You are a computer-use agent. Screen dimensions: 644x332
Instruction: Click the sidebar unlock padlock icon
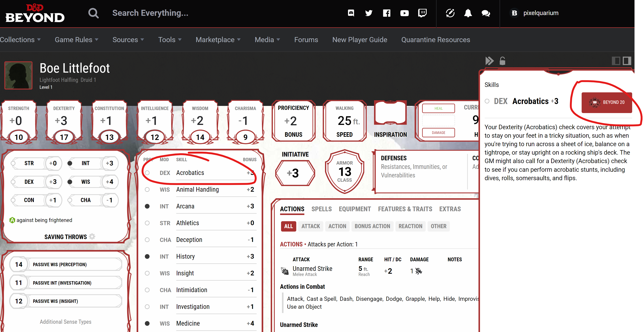point(502,61)
